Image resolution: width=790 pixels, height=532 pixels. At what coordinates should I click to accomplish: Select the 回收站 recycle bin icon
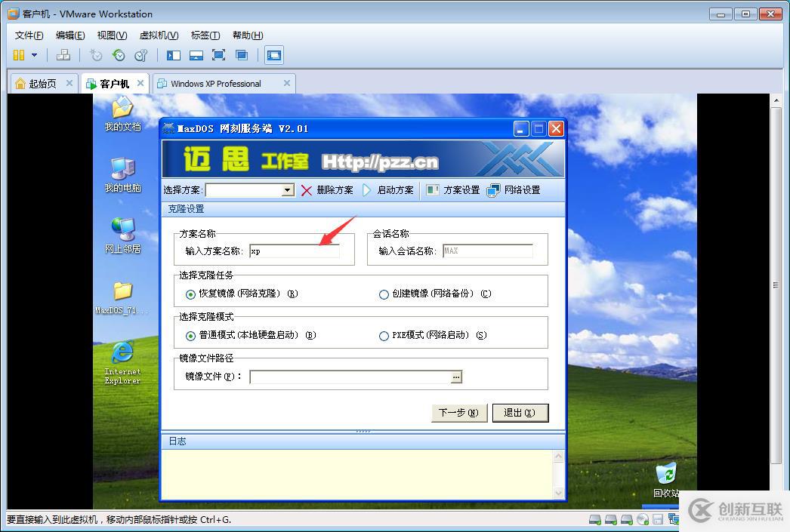[666, 480]
